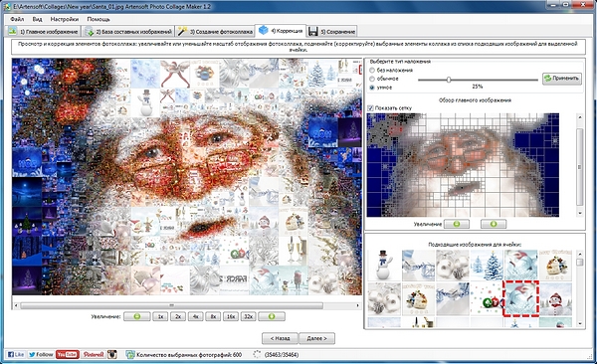Open the Настройки menu
Viewport: 597px width, 364px height.
click(x=65, y=19)
